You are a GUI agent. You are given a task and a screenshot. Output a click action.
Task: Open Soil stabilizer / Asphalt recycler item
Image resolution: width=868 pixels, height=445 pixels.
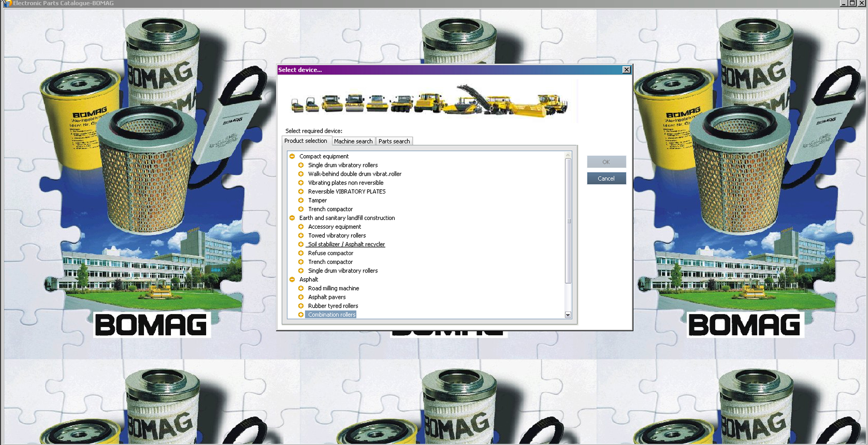346,245
